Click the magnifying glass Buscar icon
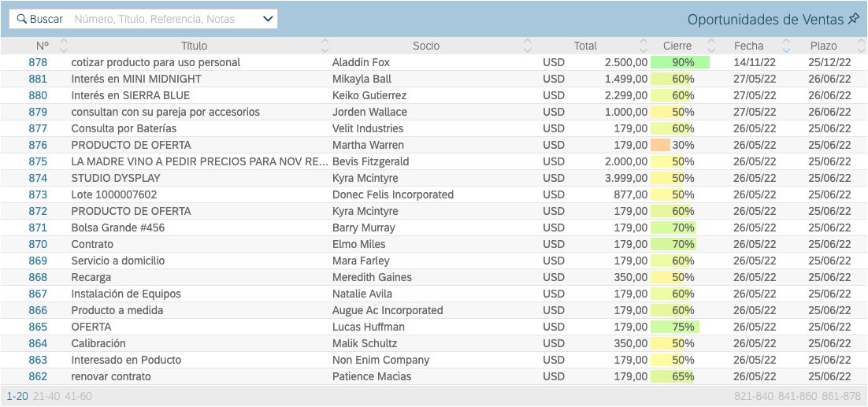 (x=21, y=19)
